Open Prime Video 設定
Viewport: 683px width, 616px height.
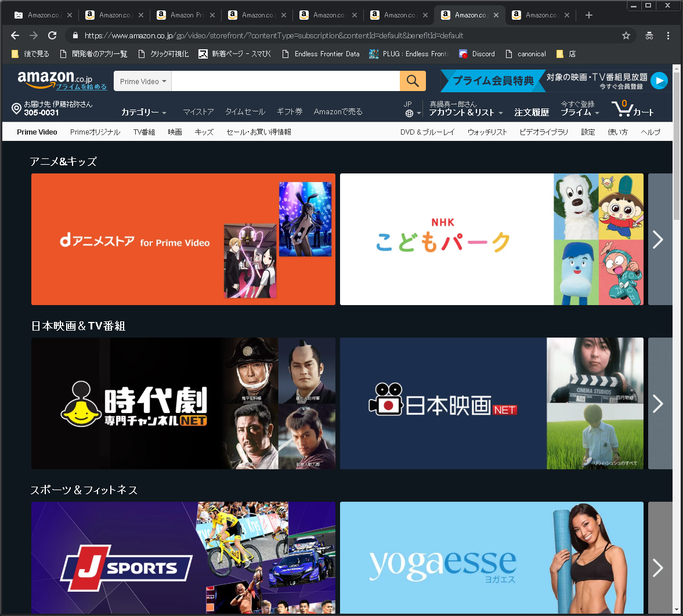(x=588, y=132)
